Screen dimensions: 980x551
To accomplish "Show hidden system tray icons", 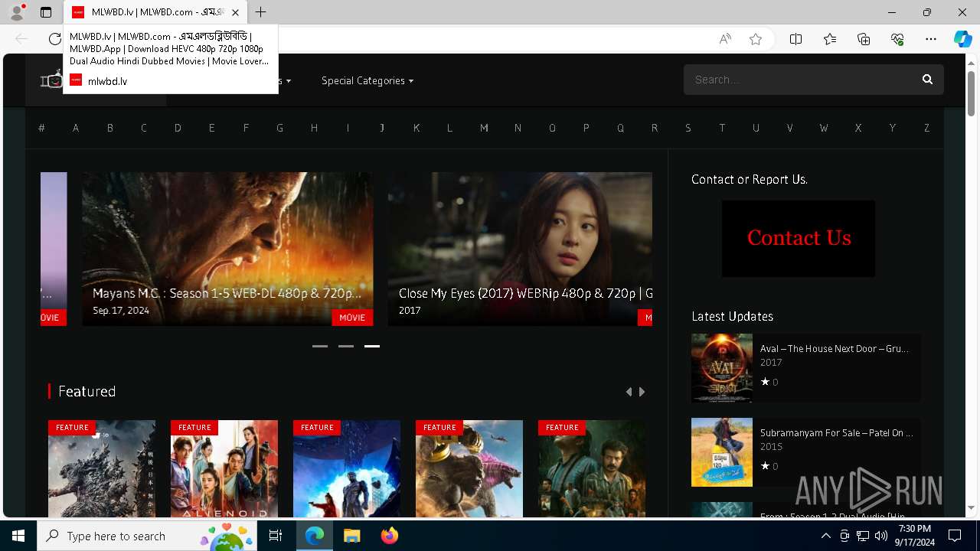I will click(x=825, y=536).
